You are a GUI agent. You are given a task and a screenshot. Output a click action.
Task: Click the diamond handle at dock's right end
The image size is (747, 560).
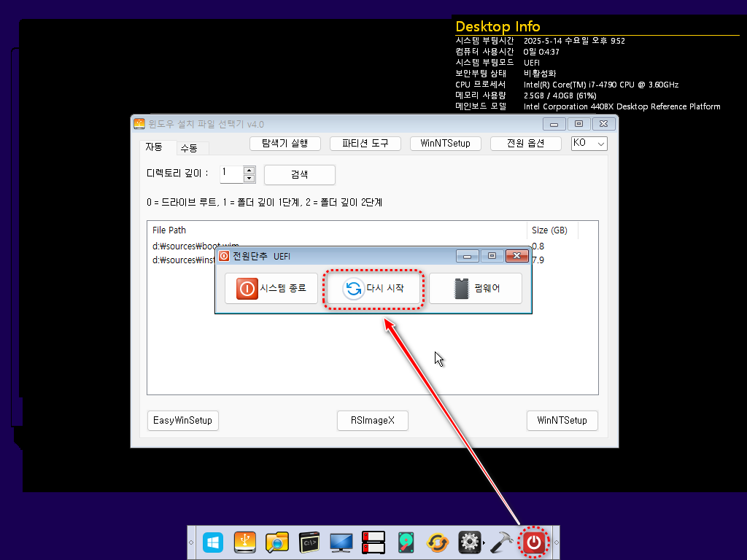(x=556, y=542)
